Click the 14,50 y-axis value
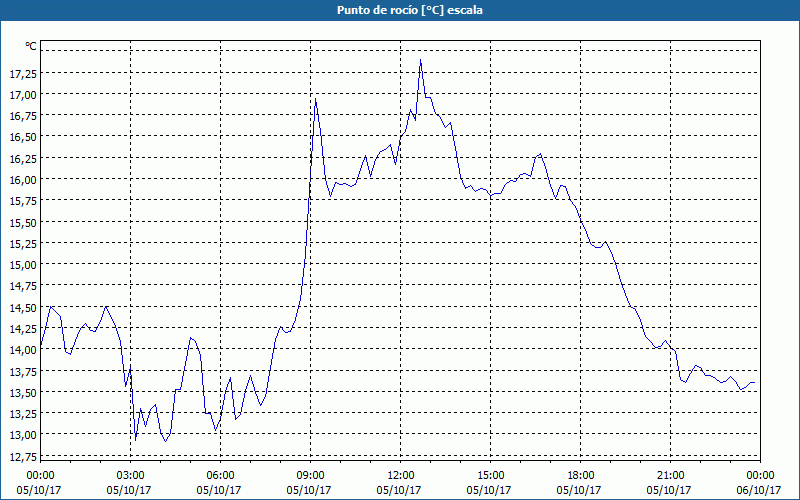The image size is (800, 500). 23,308
